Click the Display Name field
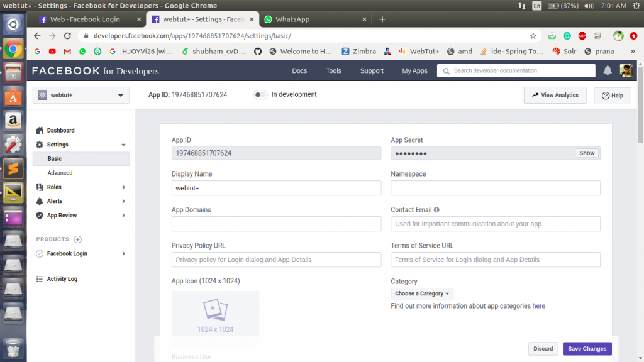644x362 pixels. (x=277, y=188)
